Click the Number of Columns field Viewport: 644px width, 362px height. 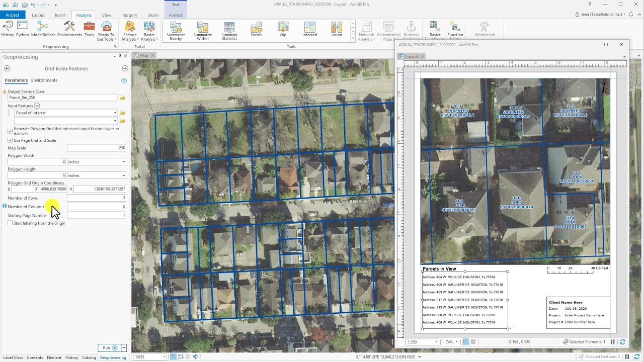(x=97, y=207)
